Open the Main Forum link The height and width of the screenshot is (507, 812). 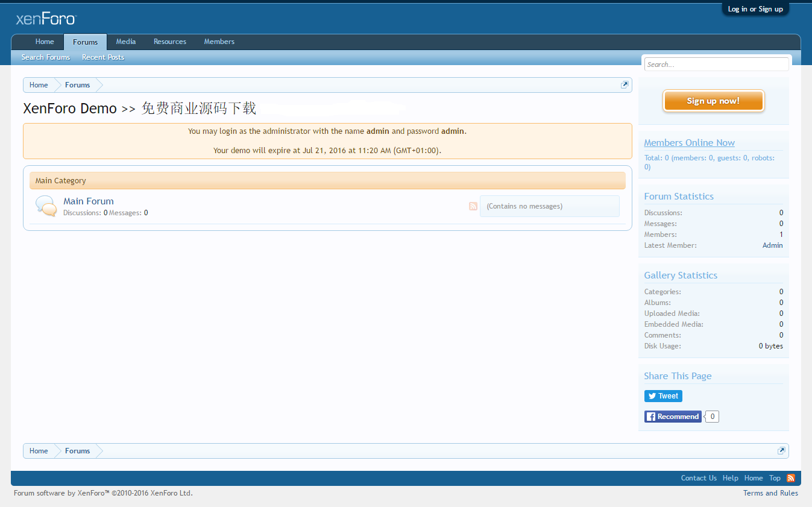[89, 201]
